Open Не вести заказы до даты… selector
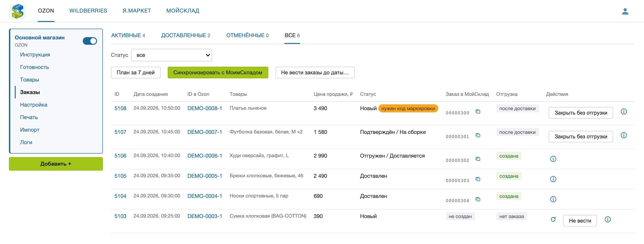Image resolution: width=644 pixels, height=244 pixels. [x=315, y=73]
